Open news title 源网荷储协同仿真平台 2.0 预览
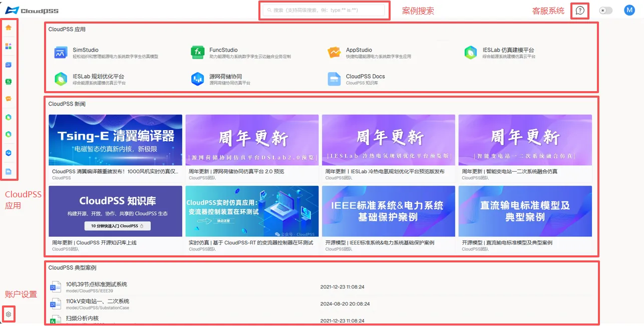Screen dimensions: 644x326 (236, 171)
